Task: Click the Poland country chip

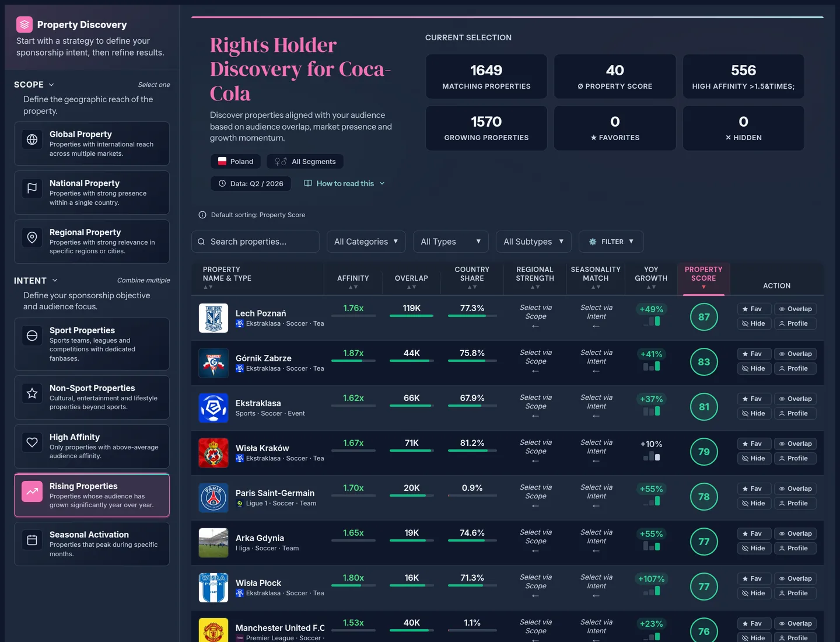Action: (x=236, y=161)
